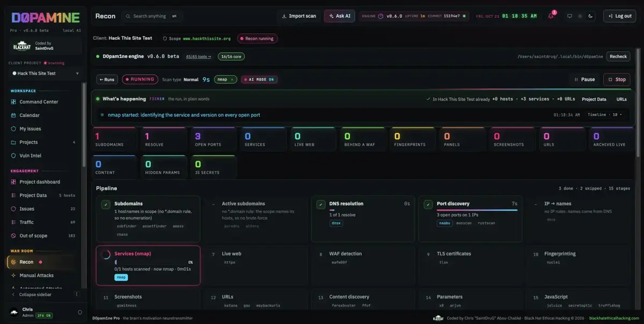This screenshot has height=324, width=644.
Task: Click the Recon radar icon
Action: pos(14,262)
